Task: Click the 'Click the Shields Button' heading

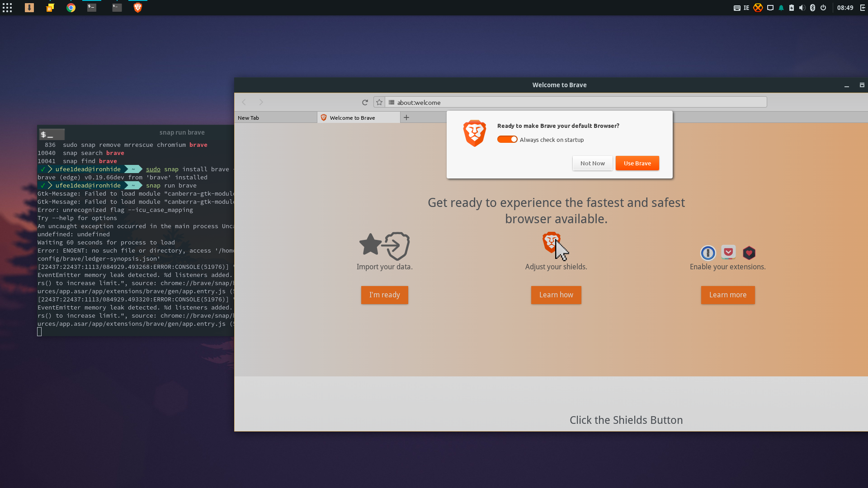Action: pos(626,420)
